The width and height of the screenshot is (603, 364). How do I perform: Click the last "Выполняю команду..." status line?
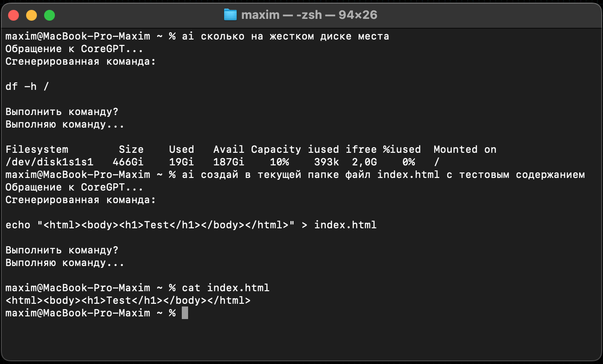coord(65,262)
